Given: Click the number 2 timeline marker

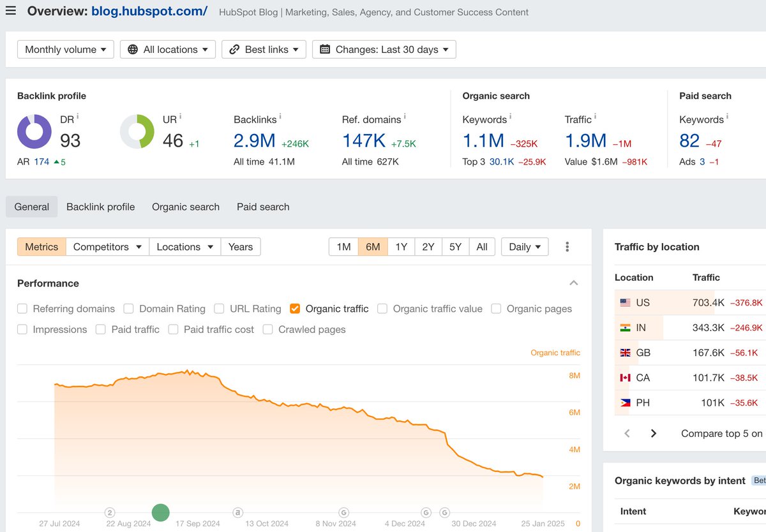Looking at the screenshot, I should [x=110, y=512].
